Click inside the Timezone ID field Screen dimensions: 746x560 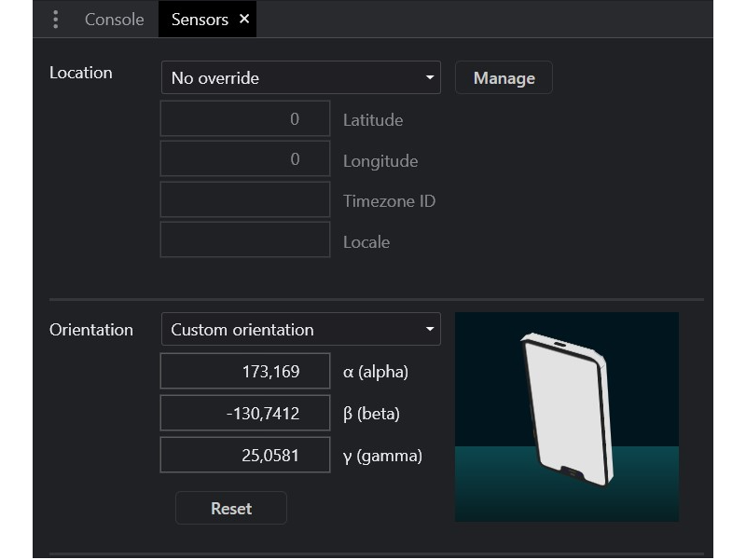pyautogui.click(x=244, y=199)
